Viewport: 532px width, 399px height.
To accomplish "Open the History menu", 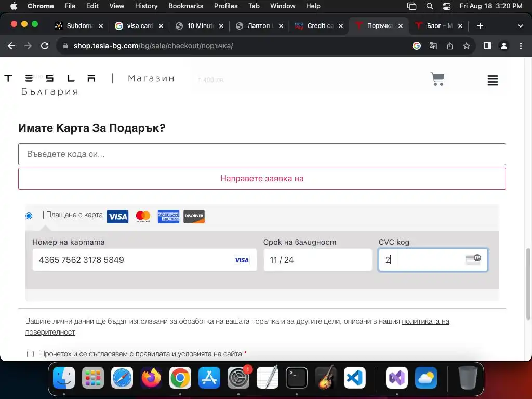I will click(x=146, y=6).
